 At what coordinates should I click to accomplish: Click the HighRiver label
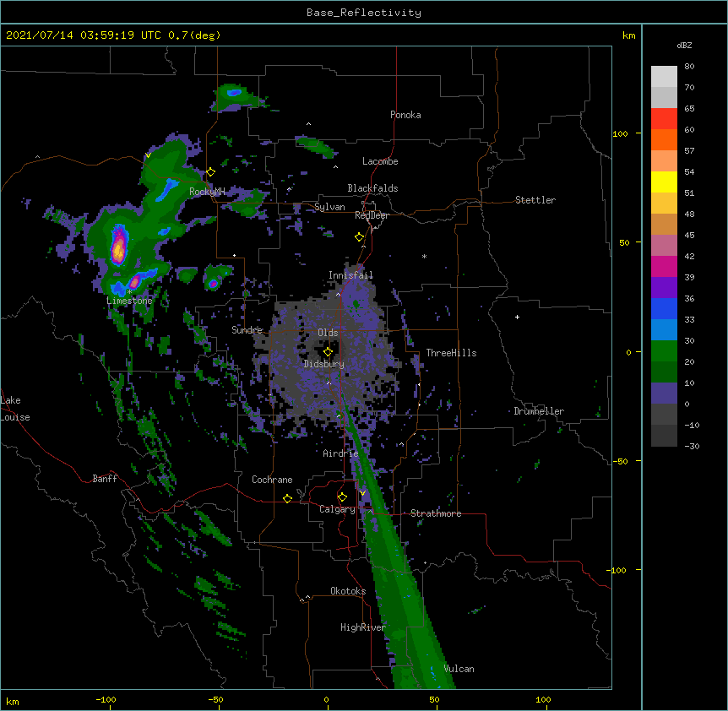(x=363, y=627)
